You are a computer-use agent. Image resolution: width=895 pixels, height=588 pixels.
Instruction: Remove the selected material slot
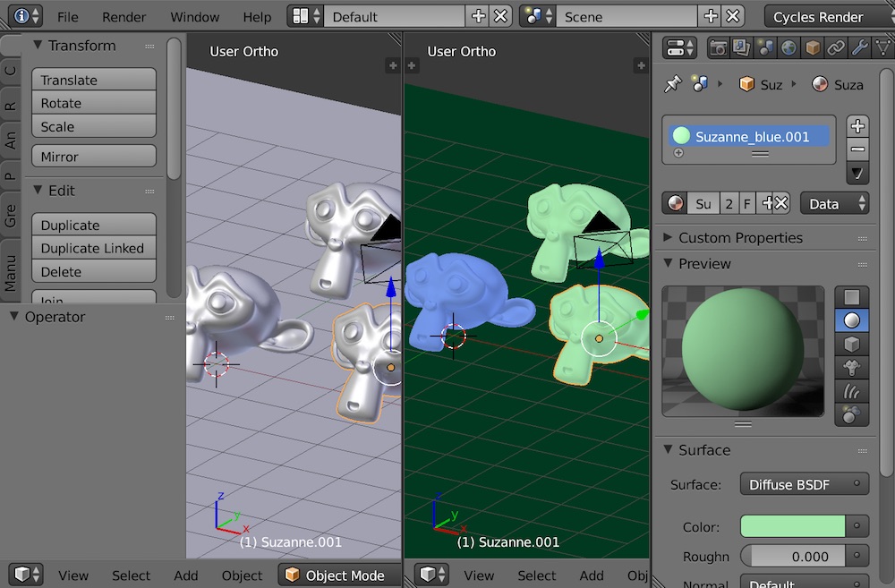[857, 149]
